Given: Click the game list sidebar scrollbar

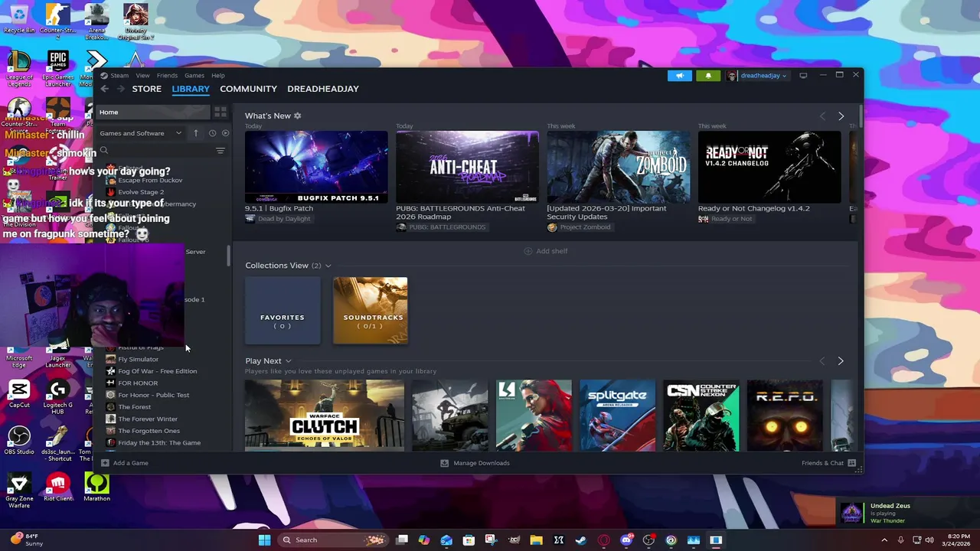Looking at the screenshot, I should click(229, 257).
